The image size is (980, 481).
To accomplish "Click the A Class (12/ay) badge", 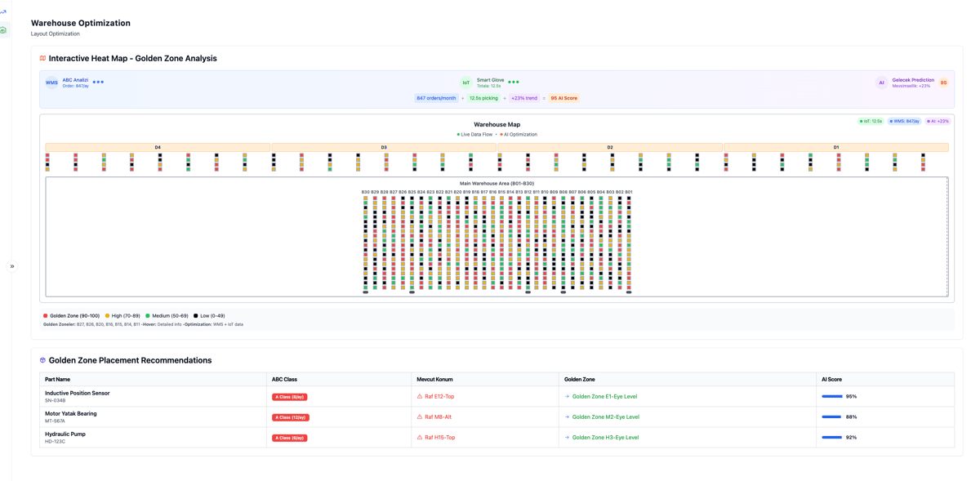I will pyautogui.click(x=291, y=417).
